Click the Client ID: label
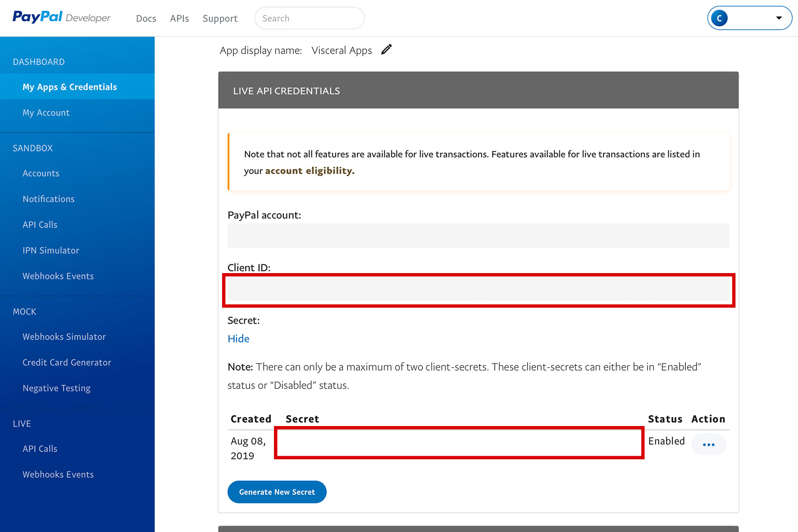This screenshot has height=532, width=798. (x=249, y=268)
